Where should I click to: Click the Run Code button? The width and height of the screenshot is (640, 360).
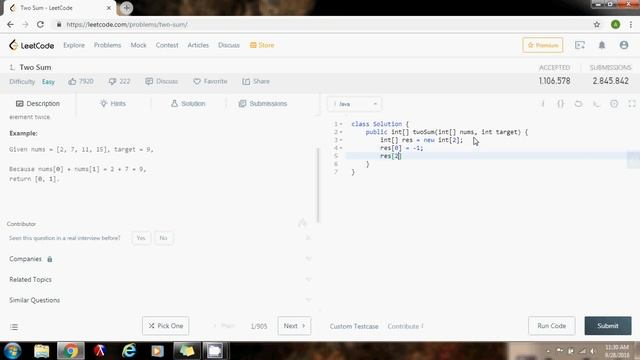(x=551, y=326)
